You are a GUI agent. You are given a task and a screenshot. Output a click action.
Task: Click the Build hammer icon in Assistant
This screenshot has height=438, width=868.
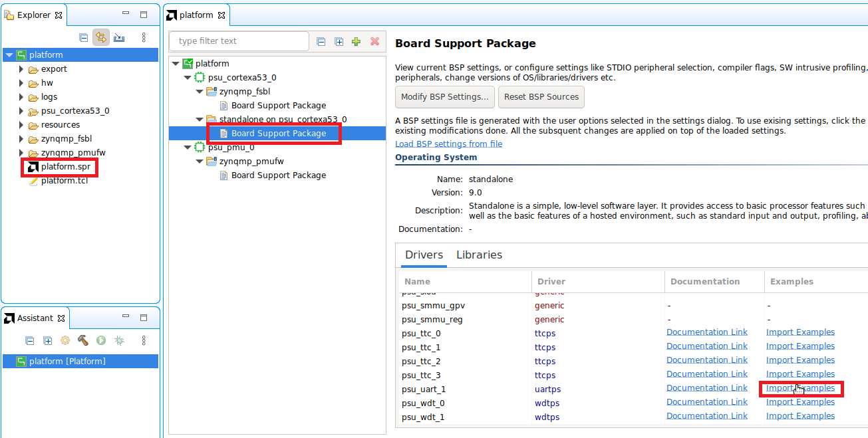83,340
